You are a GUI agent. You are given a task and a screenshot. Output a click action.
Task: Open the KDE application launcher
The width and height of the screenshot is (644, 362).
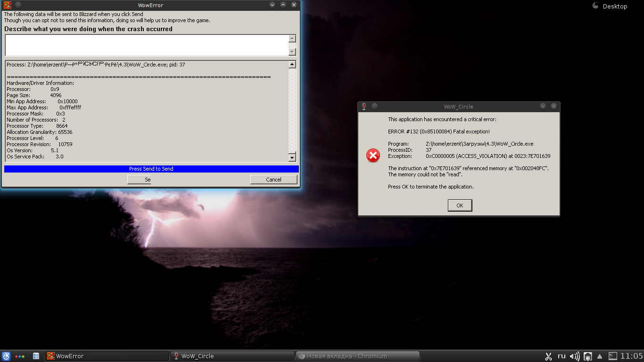coord(6,356)
